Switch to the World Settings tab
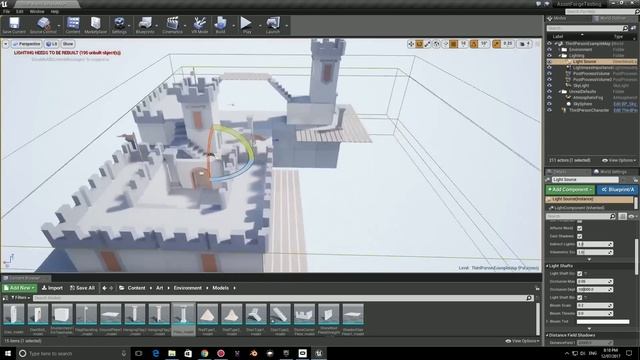This screenshot has width=640, height=360. point(610,172)
